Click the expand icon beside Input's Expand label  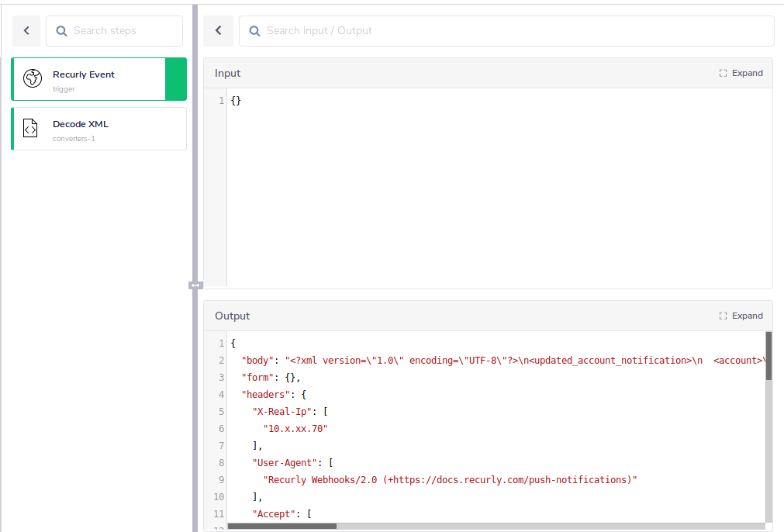click(x=723, y=72)
